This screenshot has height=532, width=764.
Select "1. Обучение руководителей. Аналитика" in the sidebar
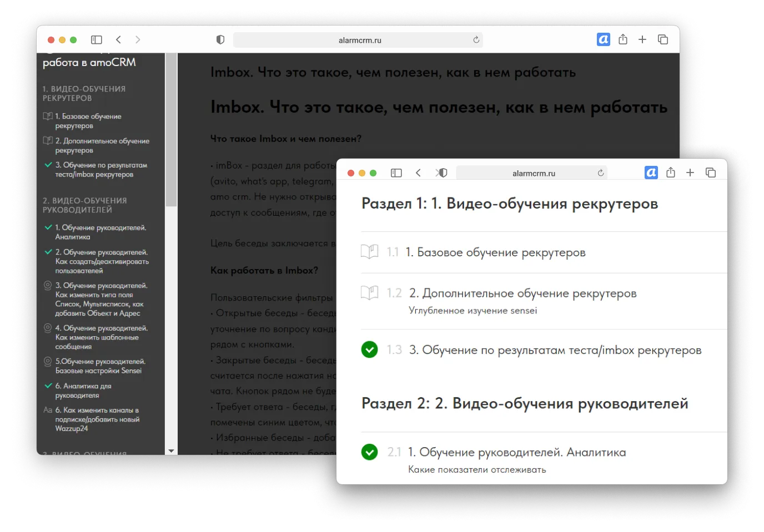(100, 232)
